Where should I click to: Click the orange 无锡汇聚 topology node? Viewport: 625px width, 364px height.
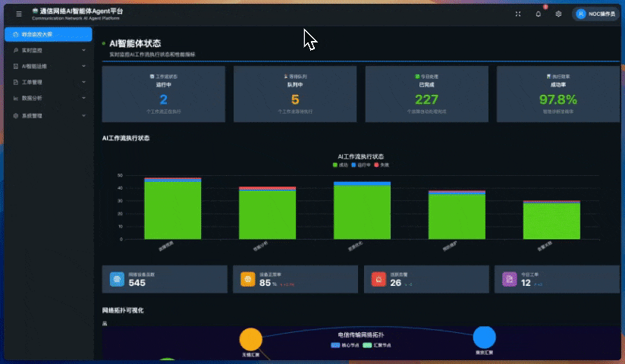coord(251,339)
